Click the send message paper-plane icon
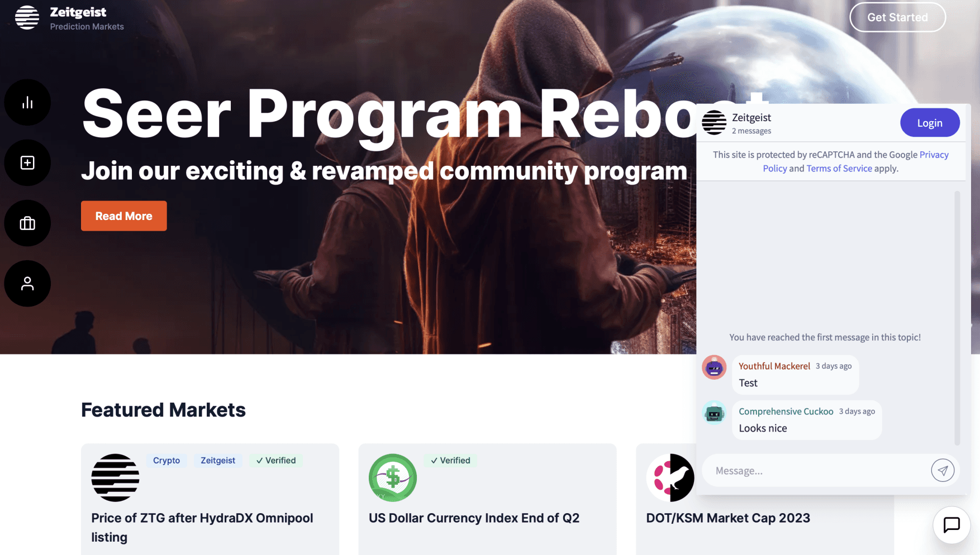The image size is (980, 555). [x=943, y=471]
